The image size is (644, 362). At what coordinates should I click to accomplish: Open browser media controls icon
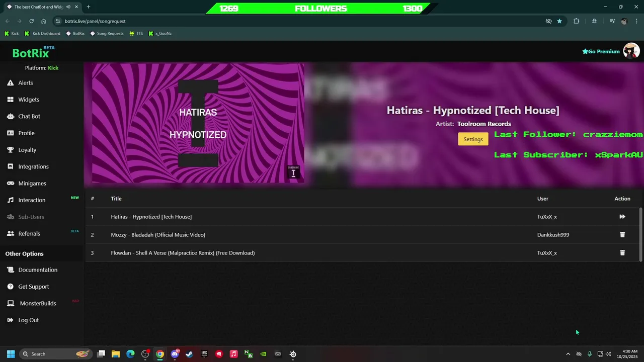(612, 21)
